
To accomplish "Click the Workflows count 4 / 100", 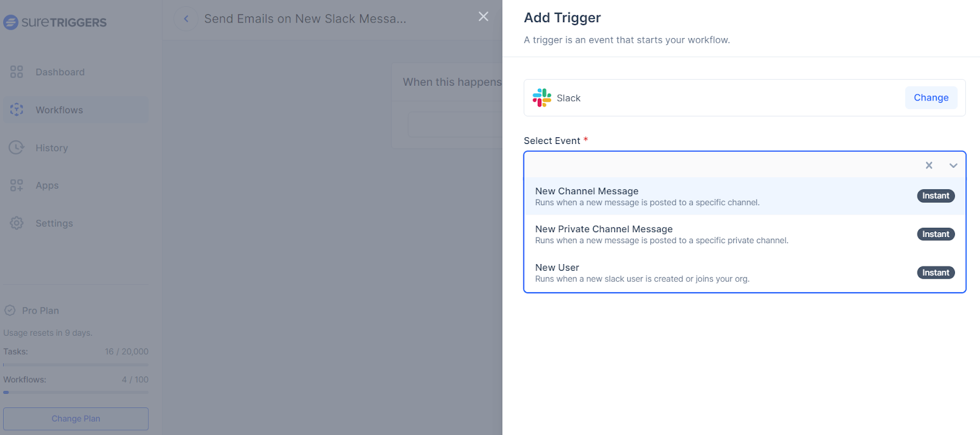I will [x=135, y=380].
